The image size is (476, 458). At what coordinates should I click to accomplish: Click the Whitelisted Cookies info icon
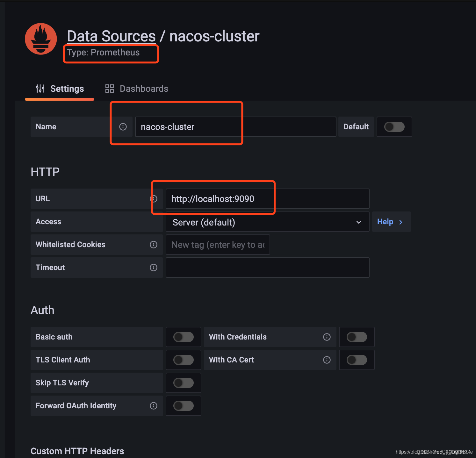(153, 244)
